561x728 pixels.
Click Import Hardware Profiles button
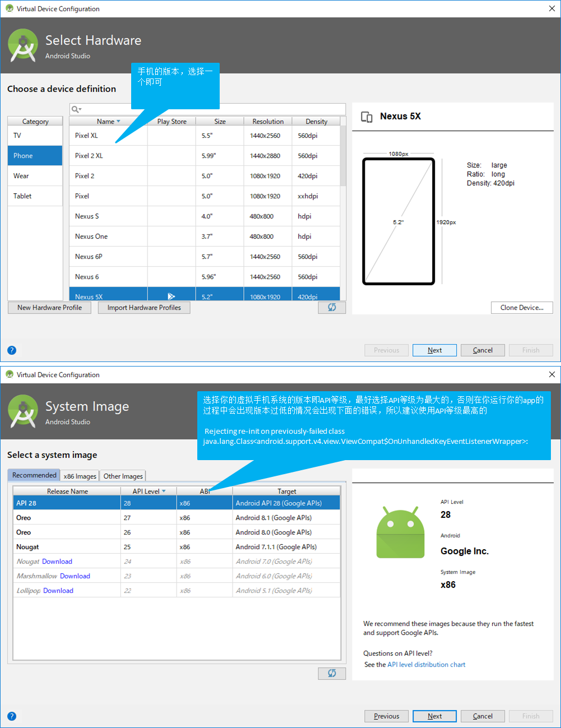point(144,308)
